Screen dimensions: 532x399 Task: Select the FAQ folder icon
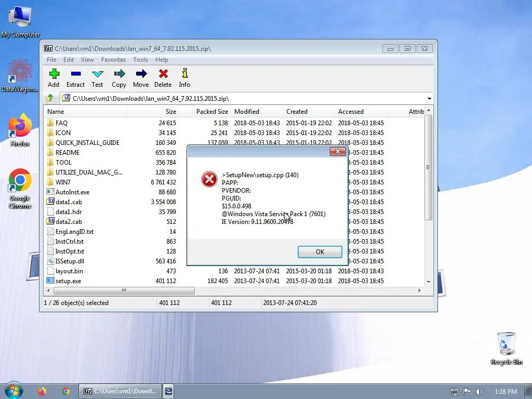(x=50, y=123)
